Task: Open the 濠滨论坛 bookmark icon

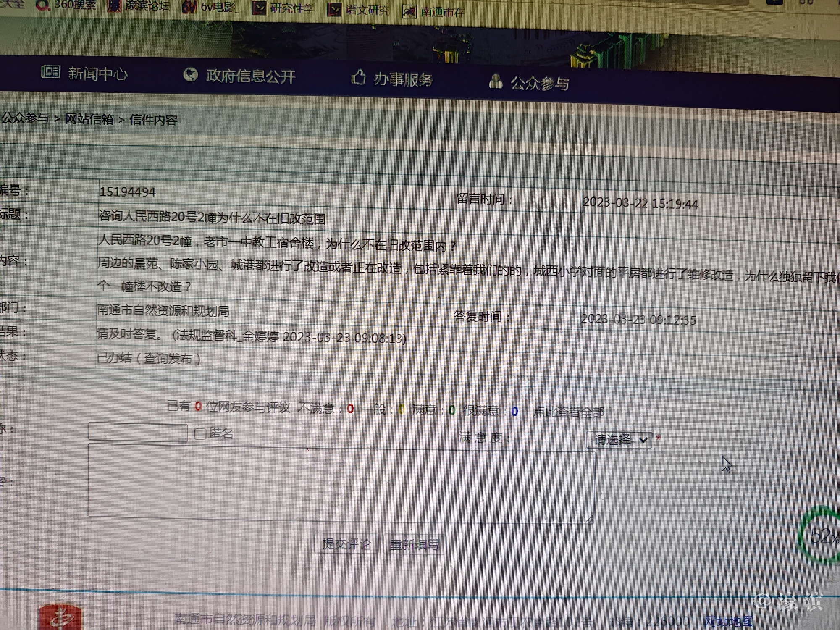Action: [114, 6]
